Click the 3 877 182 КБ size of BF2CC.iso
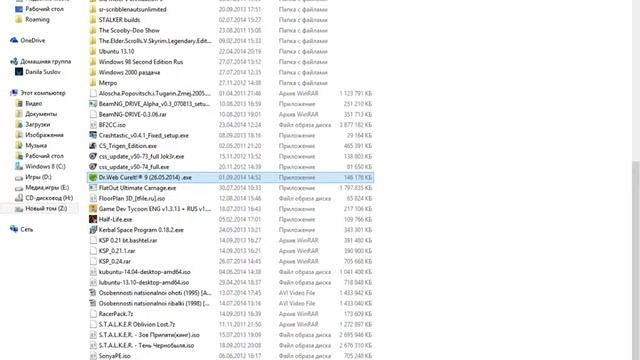 coord(356,124)
